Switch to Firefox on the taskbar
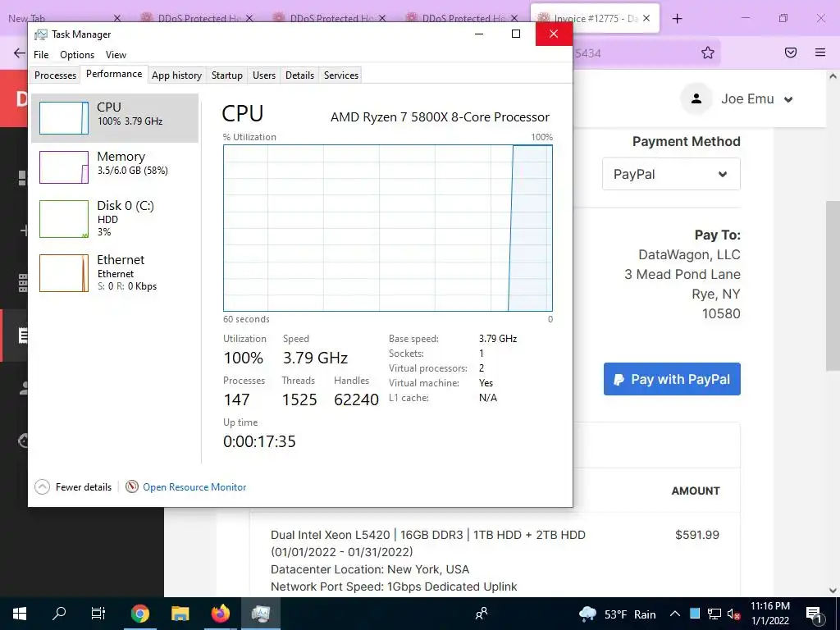Viewport: 840px width, 630px height. tap(220, 614)
